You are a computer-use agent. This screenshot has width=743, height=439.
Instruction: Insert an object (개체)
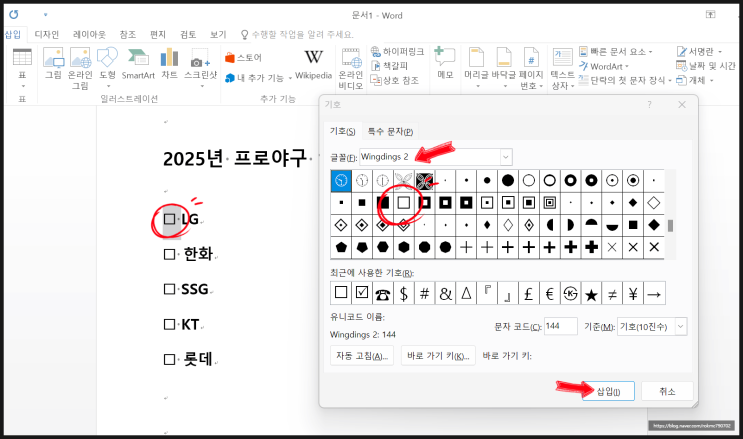[x=695, y=80]
